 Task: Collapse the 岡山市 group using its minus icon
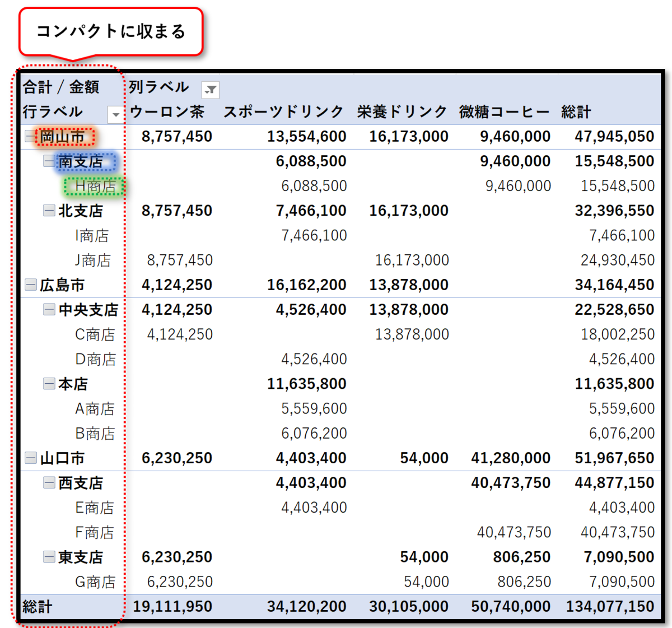click(30, 136)
